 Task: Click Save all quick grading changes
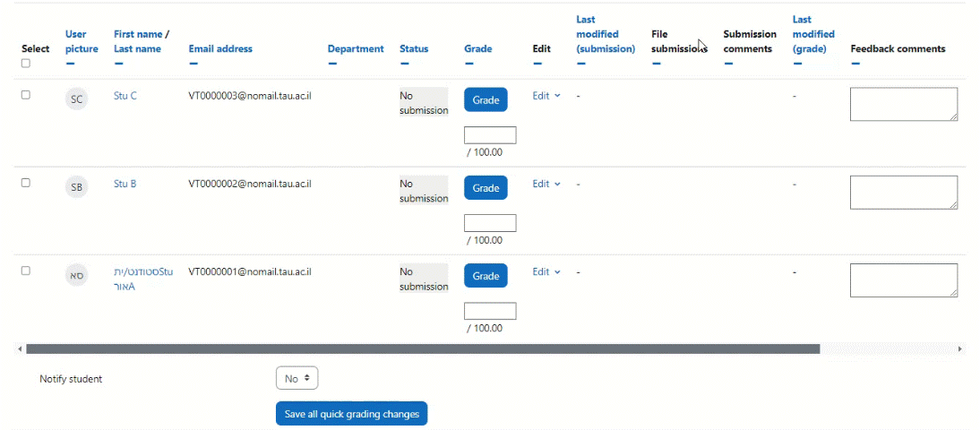click(351, 414)
